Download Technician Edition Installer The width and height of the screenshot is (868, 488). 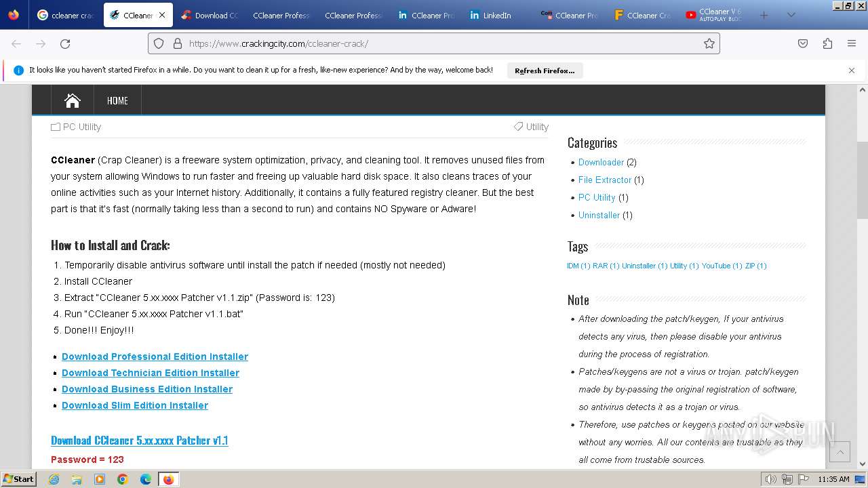click(151, 373)
